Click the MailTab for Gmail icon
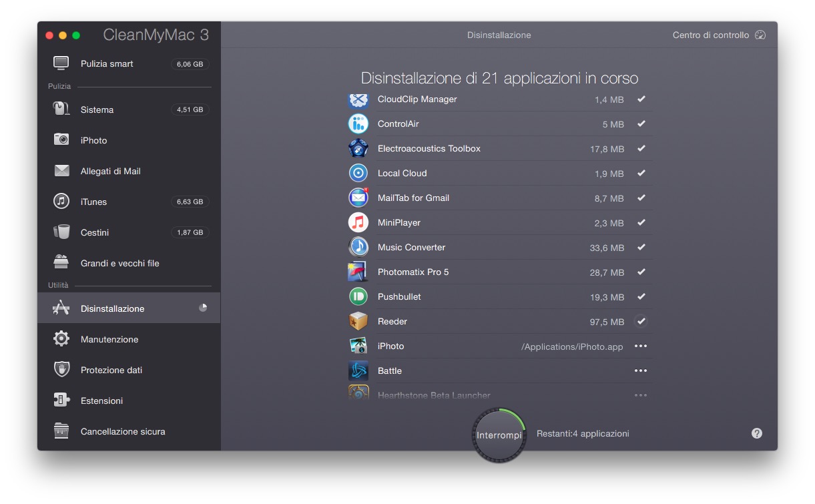Screen dimensions: 815x504 pyautogui.click(x=358, y=198)
